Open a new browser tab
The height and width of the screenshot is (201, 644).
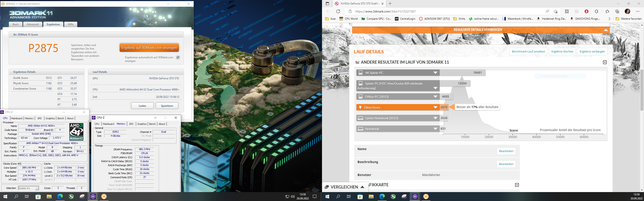(x=390, y=4)
